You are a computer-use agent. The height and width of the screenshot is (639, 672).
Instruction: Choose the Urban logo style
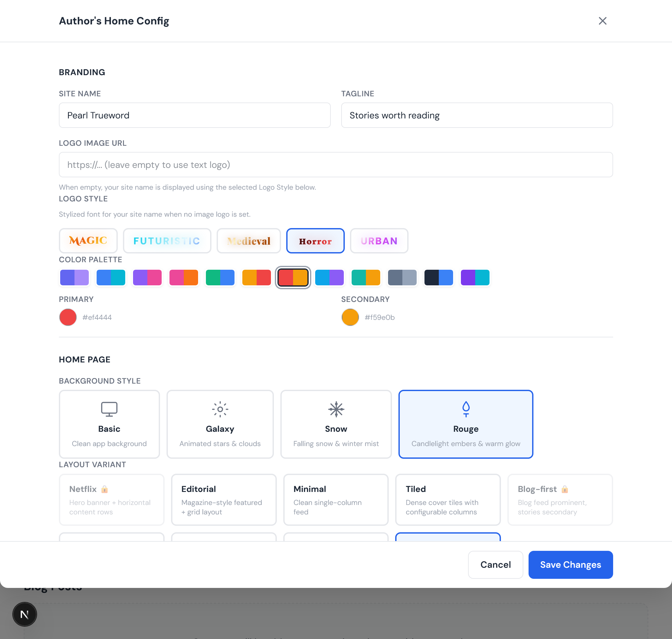pos(379,241)
